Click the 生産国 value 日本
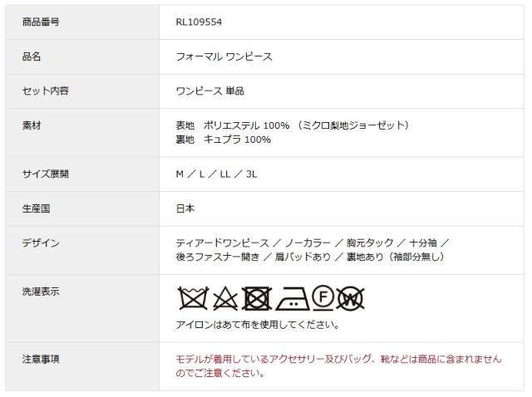The height and width of the screenshot is (397, 532). pos(185,208)
